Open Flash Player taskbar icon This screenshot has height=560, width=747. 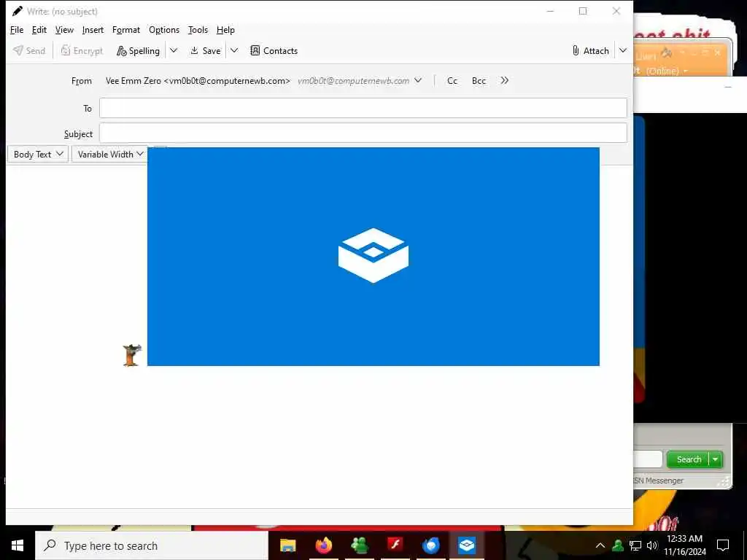click(x=395, y=545)
